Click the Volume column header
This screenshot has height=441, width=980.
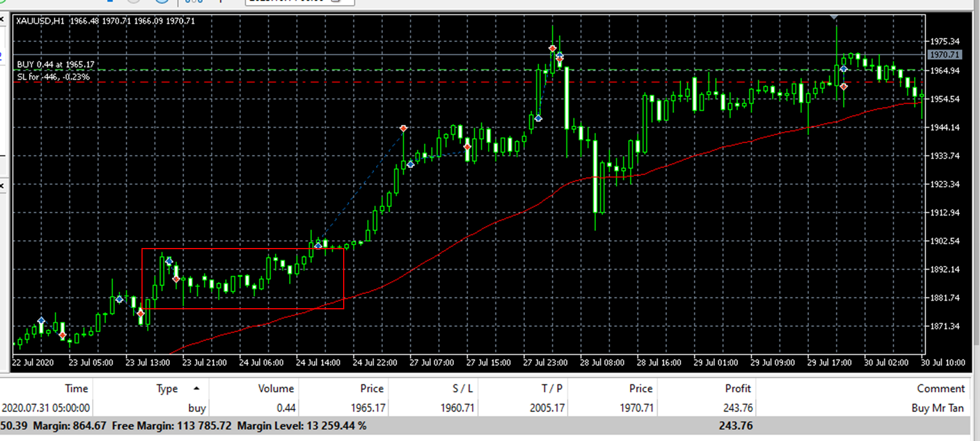click(276, 388)
